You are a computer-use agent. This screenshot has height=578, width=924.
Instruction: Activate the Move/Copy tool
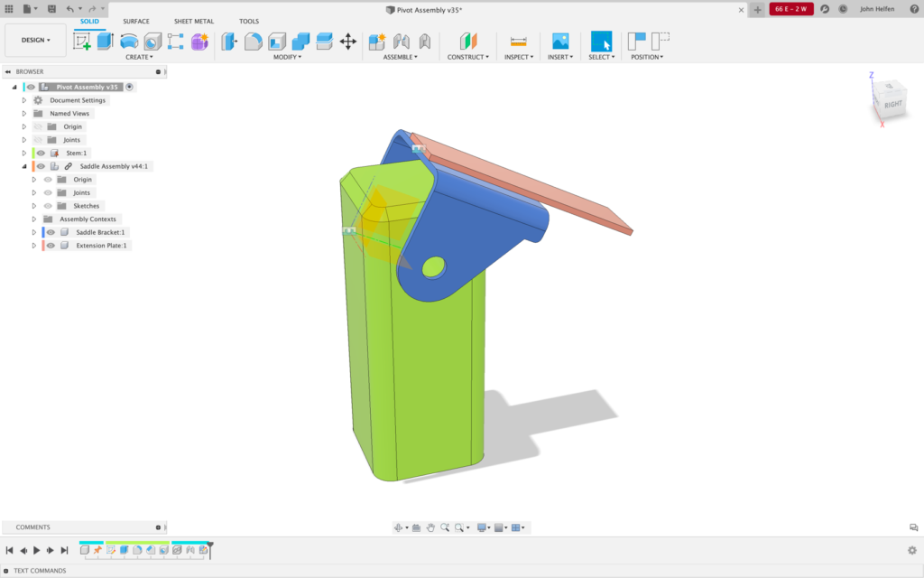point(347,41)
